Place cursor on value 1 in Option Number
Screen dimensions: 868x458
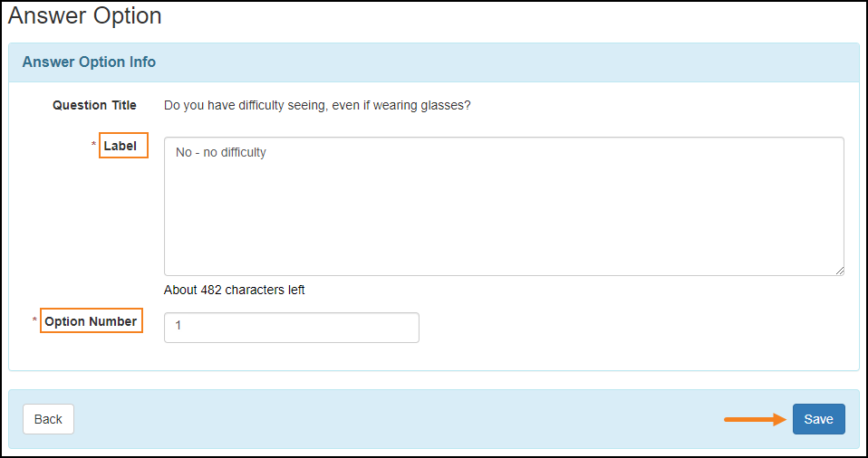tap(178, 326)
